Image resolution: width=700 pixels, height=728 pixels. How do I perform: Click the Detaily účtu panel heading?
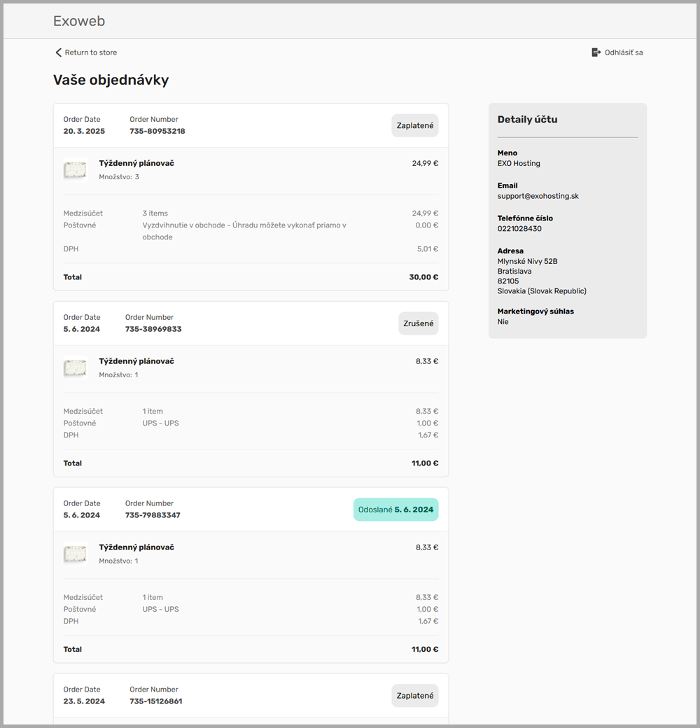(x=527, y=119)
